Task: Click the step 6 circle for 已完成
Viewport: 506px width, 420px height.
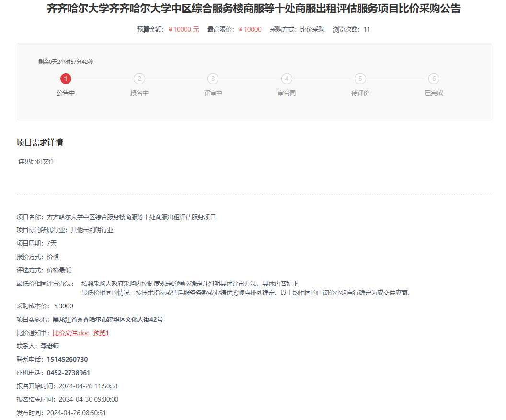Action: pyautogui.click(x=434, y=79)
